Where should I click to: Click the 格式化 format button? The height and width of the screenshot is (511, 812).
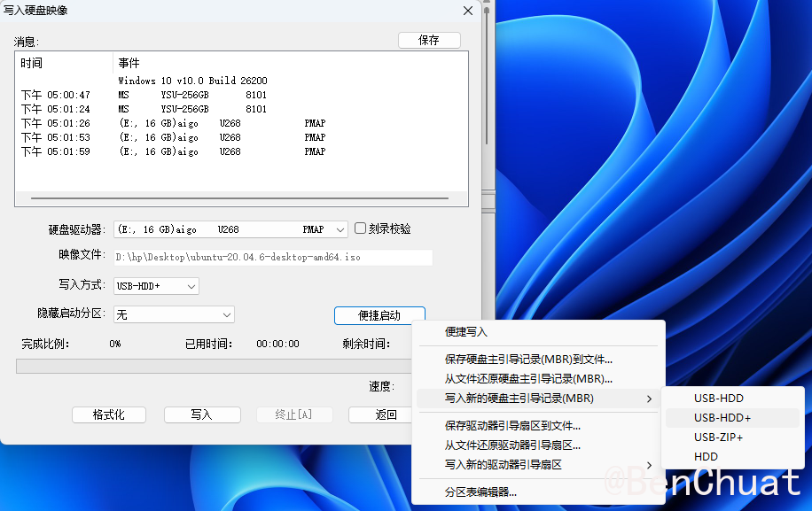(108, 414)
